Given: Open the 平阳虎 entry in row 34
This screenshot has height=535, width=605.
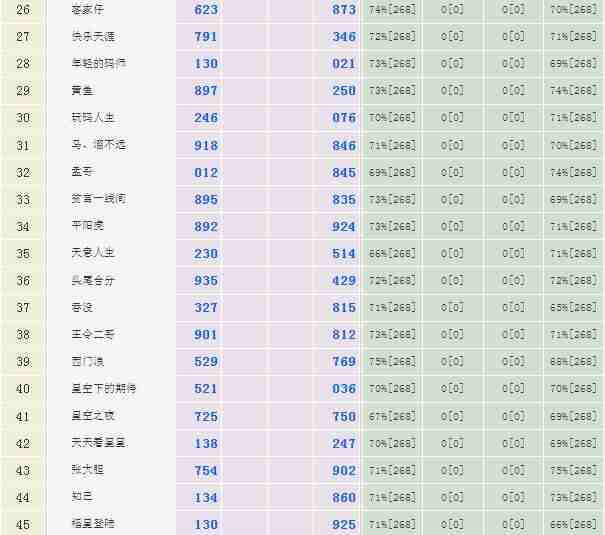Looking at the screenshot, I should pos(85,226).
